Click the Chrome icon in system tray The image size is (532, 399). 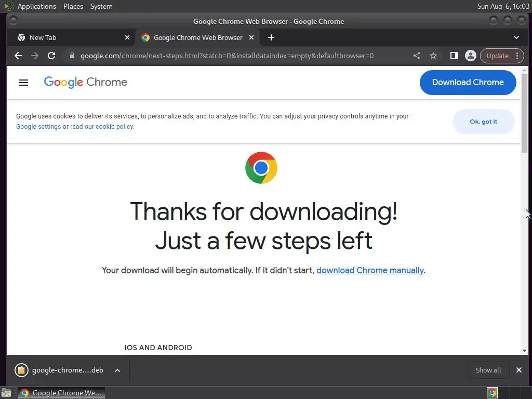pyautogui.click(x=492, y=393)
